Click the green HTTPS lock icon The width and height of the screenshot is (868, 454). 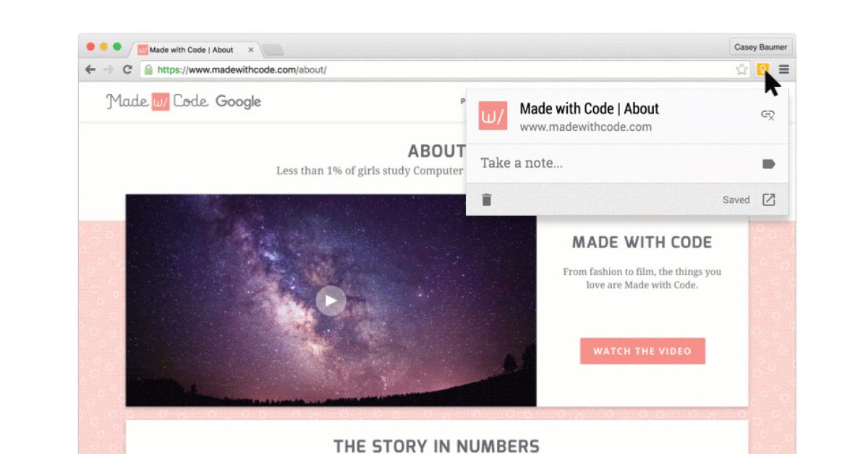pos(148,70)
